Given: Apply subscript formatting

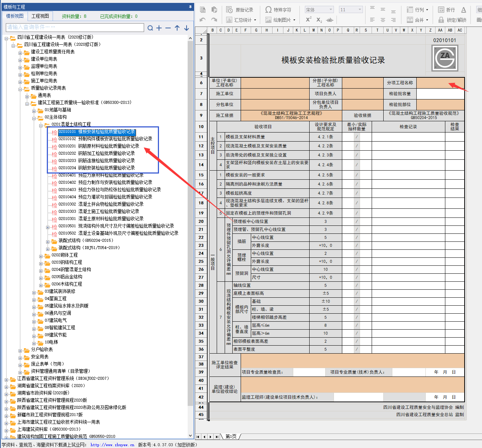Looking at the screenshot, I should (x=319, y=20).
